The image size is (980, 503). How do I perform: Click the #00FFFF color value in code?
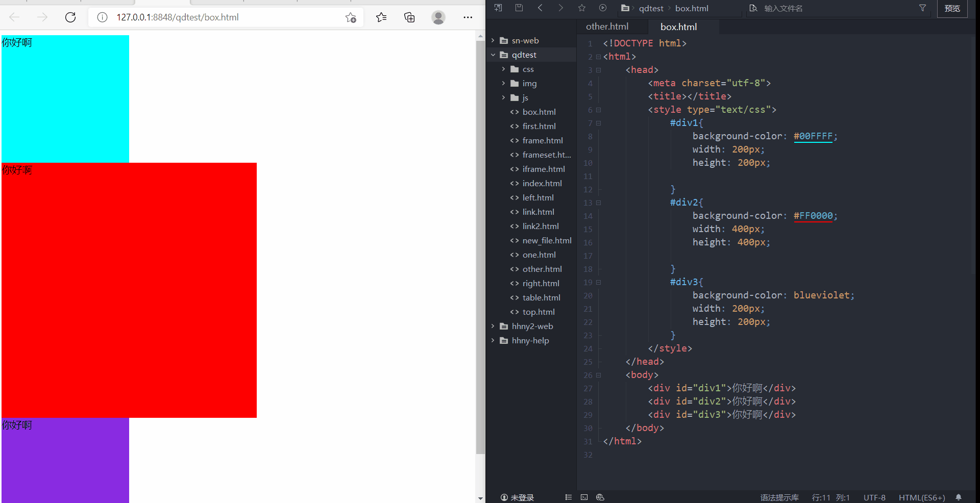pyautogui.click(x=813, y=136)
